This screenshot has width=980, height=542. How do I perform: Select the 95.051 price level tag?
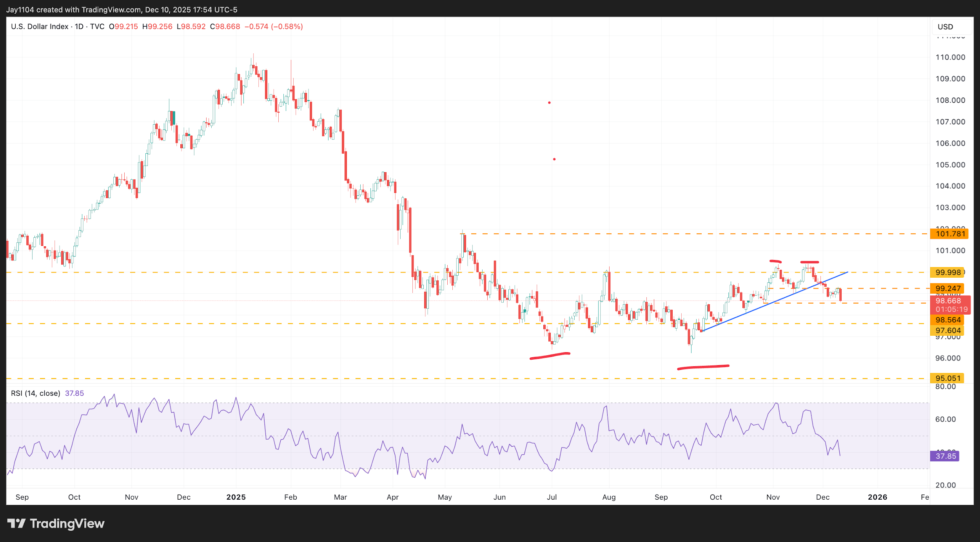click(x=948, y=378)
